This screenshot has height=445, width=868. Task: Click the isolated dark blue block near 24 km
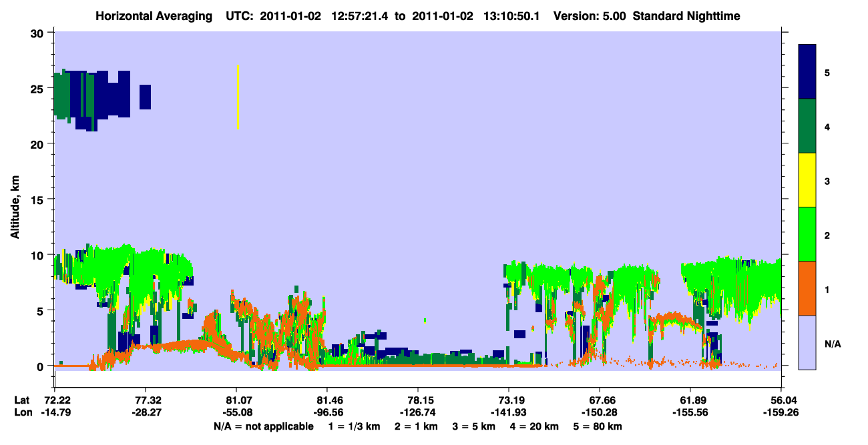[x=145, y=97]
